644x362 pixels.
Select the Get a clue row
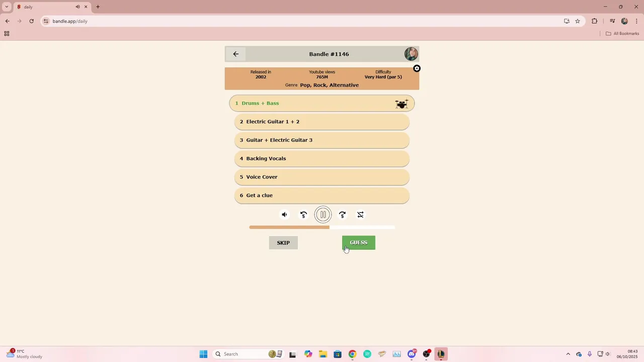322,196
